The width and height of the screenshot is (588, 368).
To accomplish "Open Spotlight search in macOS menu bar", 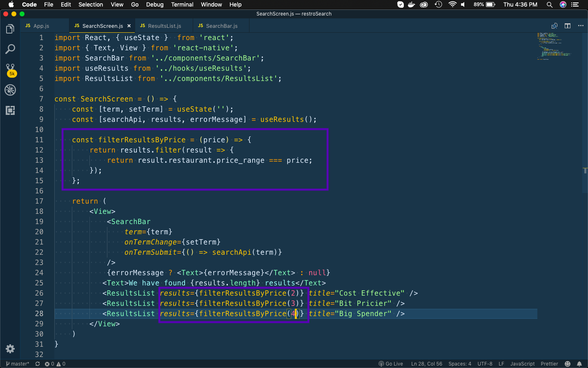I will pos(550,4).
